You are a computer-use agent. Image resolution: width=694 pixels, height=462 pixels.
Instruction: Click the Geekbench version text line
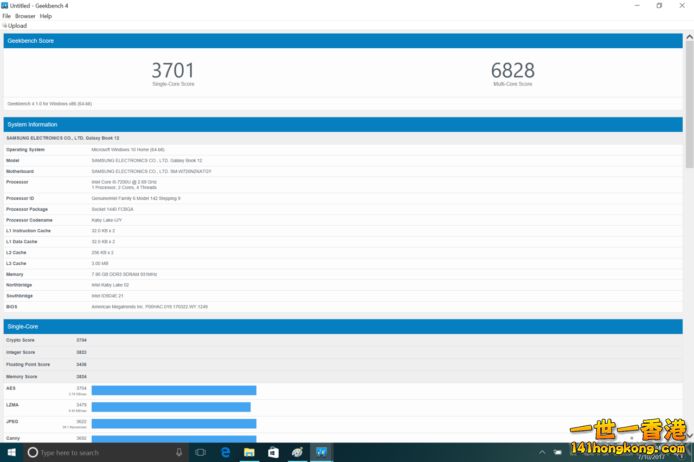pos(50,104)
